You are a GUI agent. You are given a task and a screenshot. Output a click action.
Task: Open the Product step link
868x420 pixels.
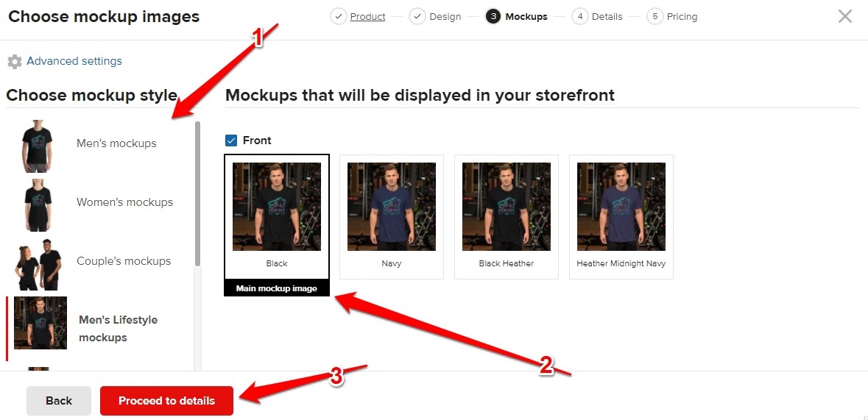[x=367, y=17]
